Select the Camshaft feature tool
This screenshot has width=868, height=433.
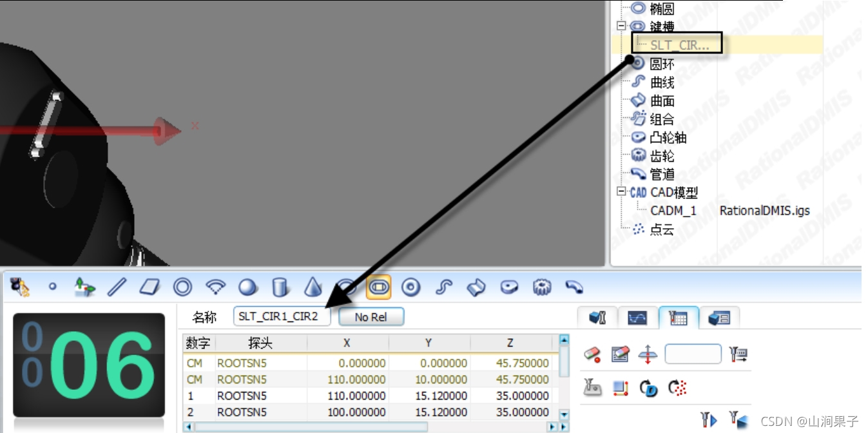[509, 287]
